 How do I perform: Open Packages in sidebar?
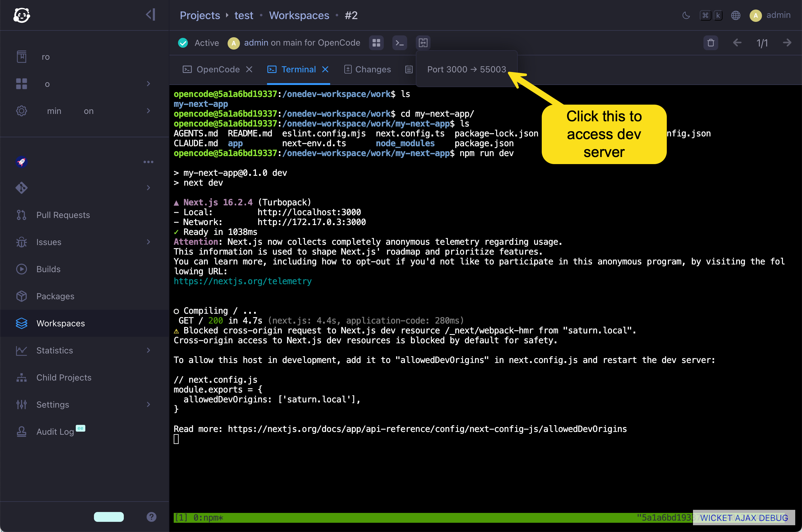[55, 296]
